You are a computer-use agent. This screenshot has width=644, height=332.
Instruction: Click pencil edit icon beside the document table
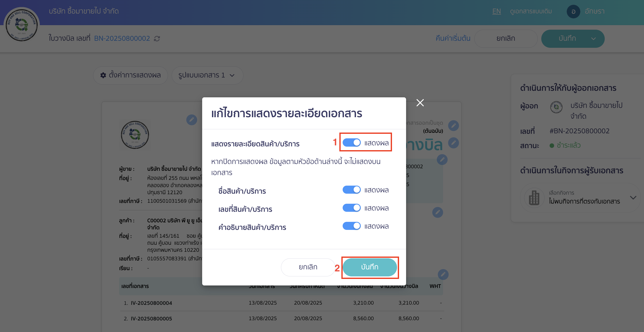pos(443,275)
